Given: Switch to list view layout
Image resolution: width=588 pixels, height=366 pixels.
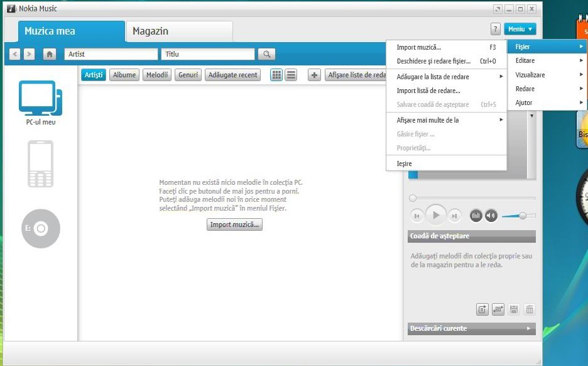Looking at the screenshot, I should (291, 75).
